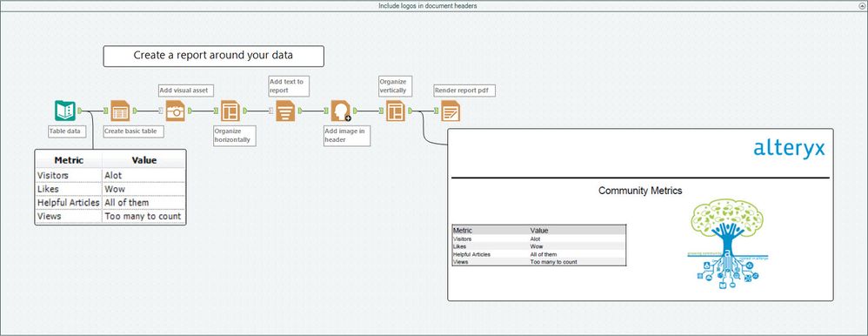868x336 pixels.
Task: Click 'Too many to count' in the data table
Action: coord(144,216)
